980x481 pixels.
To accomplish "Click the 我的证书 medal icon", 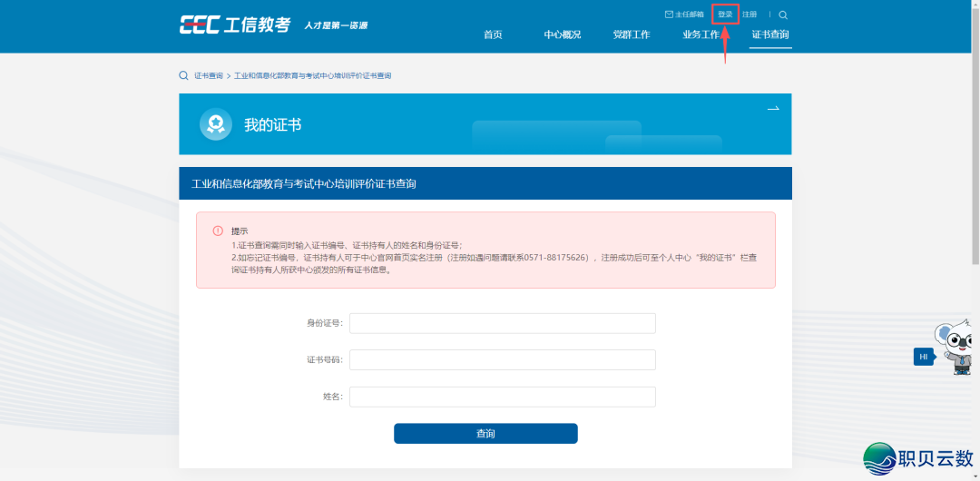I will pos(216,123).
